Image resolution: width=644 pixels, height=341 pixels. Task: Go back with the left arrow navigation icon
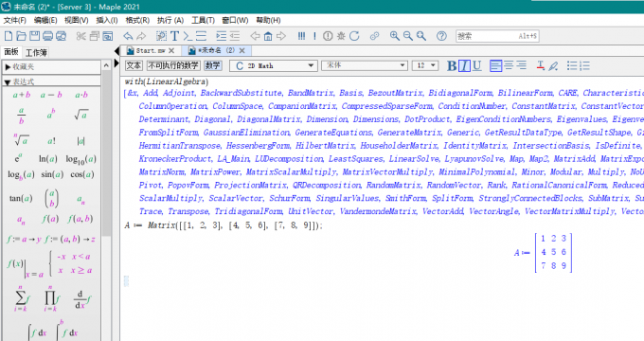[x=255, y=36]
